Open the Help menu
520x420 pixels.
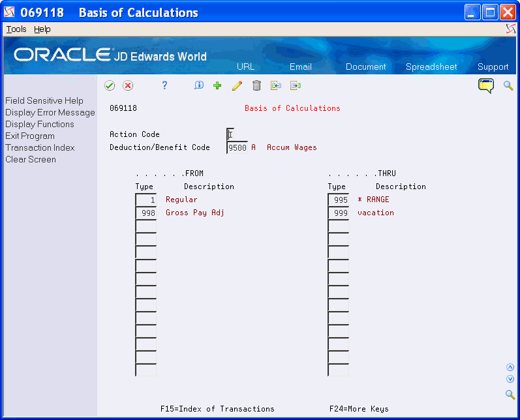pyautogui.click(x=42, y=29)
